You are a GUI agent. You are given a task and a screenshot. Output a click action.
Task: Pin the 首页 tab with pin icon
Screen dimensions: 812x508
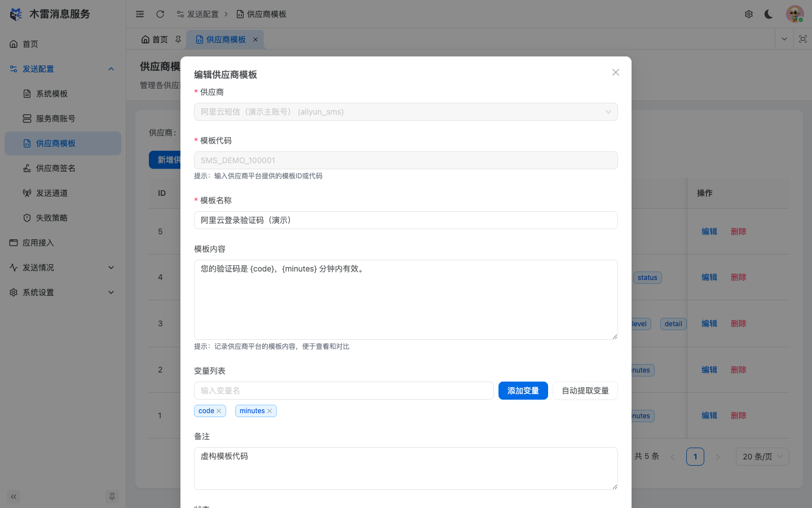click(178, 40)
